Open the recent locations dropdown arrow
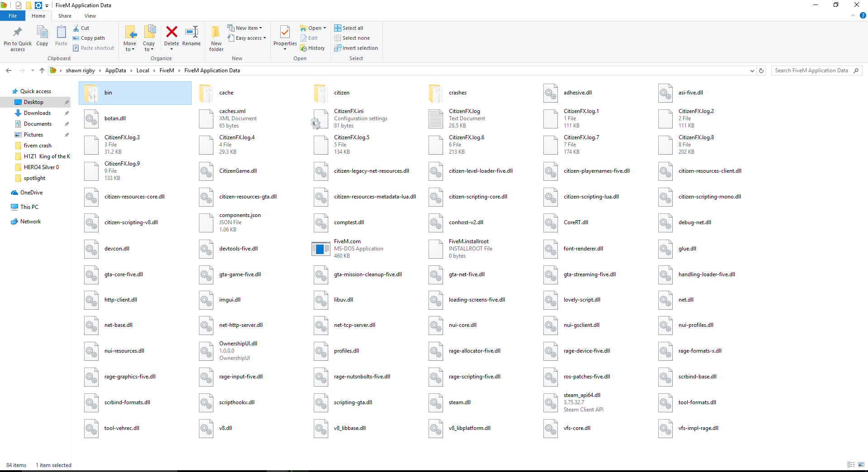 click(33, 71)
